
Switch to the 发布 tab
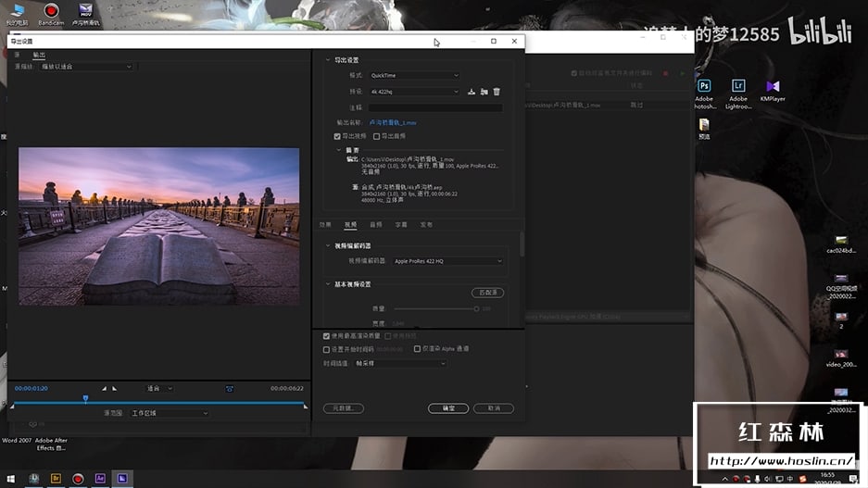[426, 225]
